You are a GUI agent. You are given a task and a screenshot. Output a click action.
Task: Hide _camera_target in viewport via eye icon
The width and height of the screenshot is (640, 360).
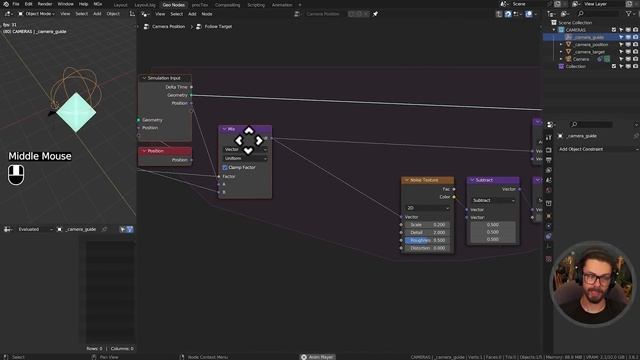tap(628, 52)
